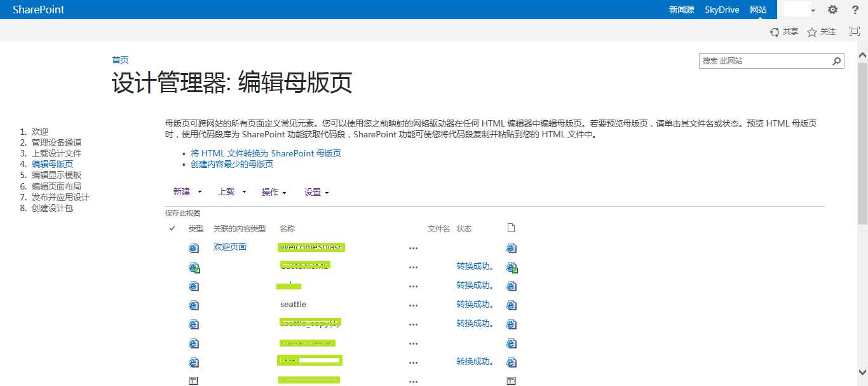Select the 网站 tab in top bar

click(x=758, y=10)
